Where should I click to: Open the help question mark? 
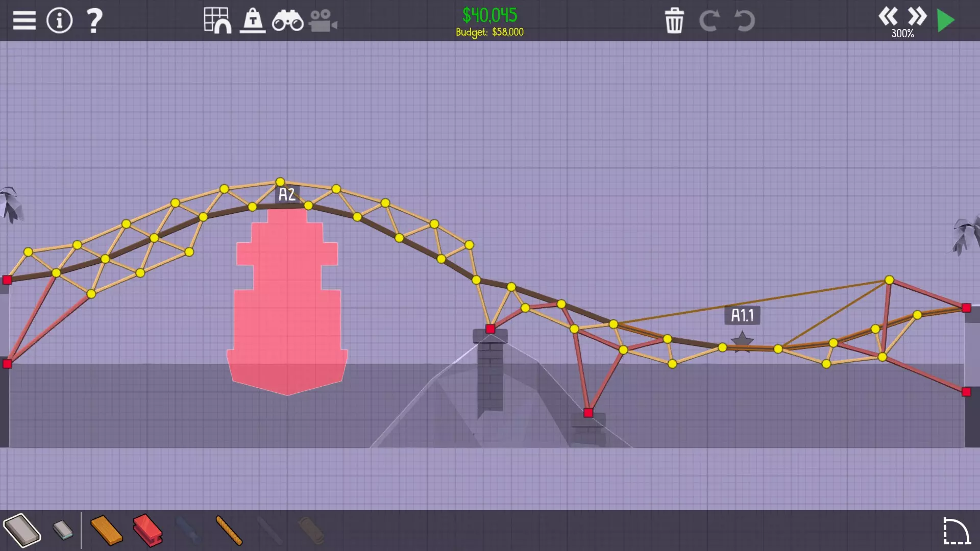point(94,20)
